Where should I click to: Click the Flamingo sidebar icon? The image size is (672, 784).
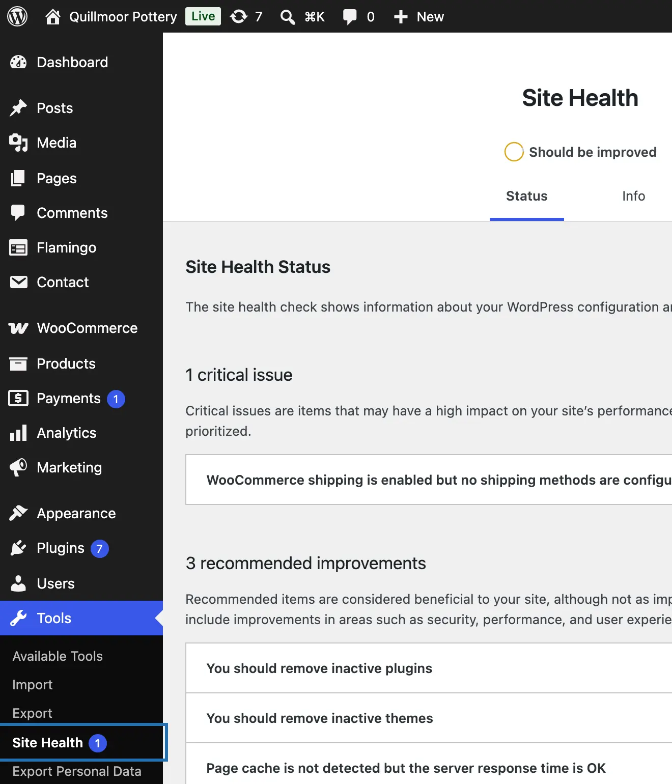pyautogui.click(x=18, y=247)
